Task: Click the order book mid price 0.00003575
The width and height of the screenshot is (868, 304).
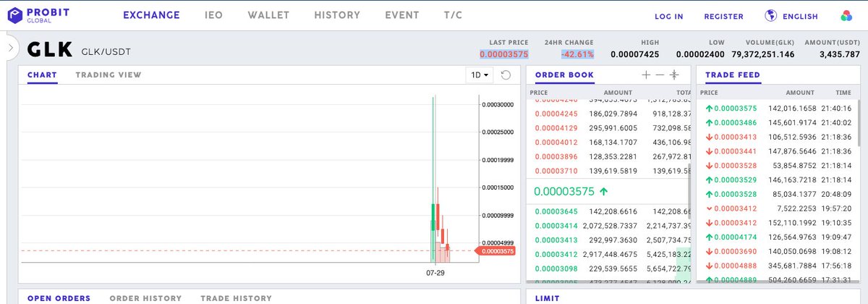Action: pyautogui.click(x=564, y=192)
